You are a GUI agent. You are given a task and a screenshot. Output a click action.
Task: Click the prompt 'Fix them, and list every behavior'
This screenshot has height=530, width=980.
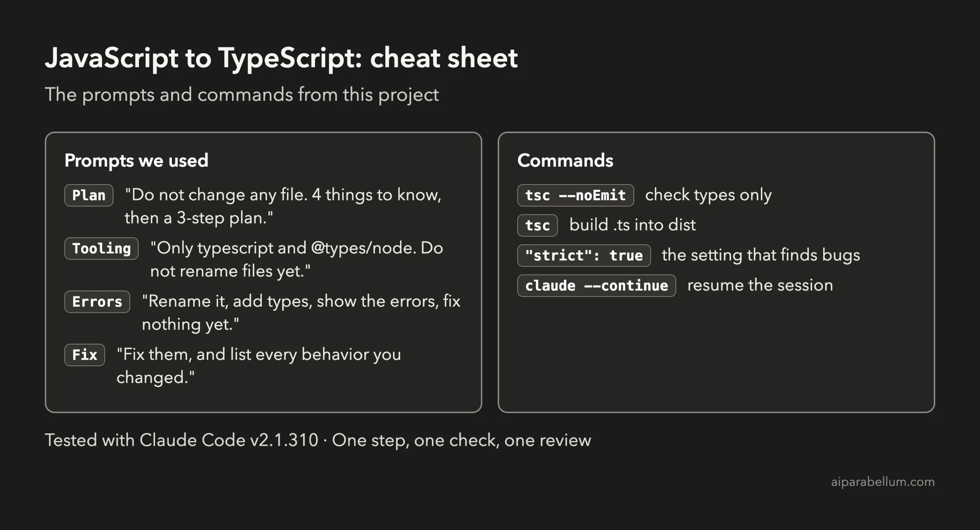coord(258,366)
